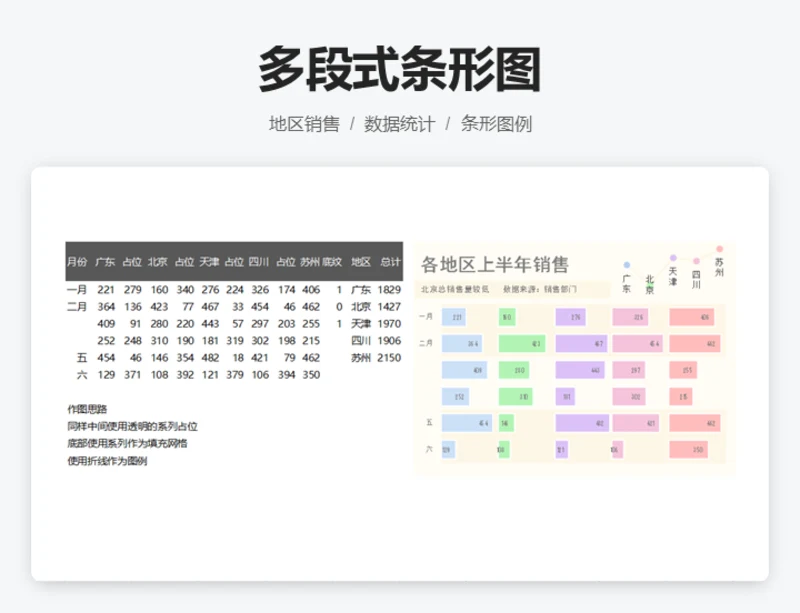Click the 苏州 total cell 2150
The height and width of the screenshot is (613, 800).
point(389,358)
